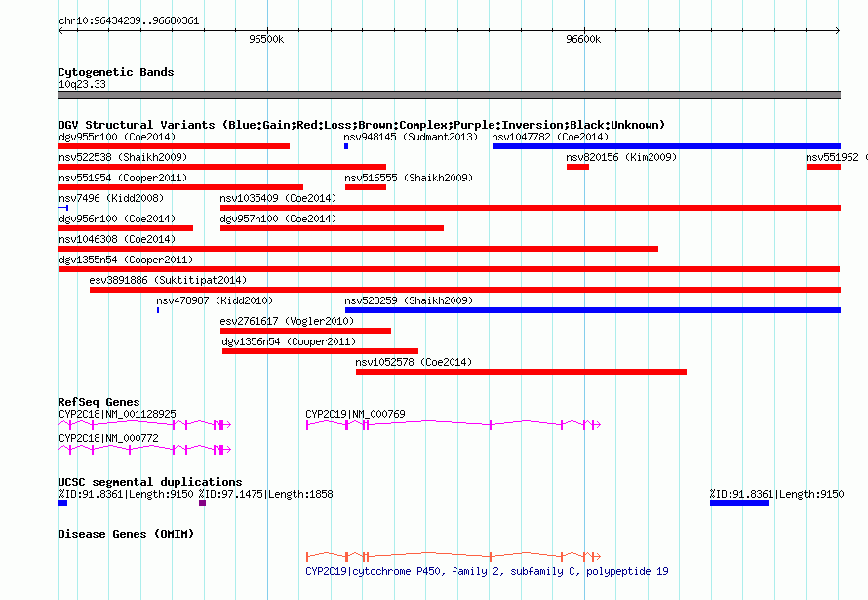
Task: Select the red esv2761617 bar
Action: (x=305, y=331)
